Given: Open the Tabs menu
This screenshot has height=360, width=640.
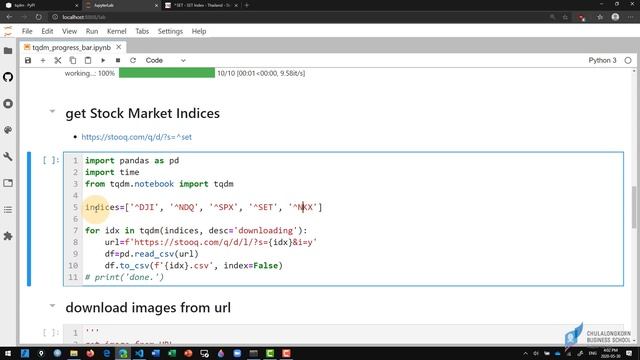Looking at the screenshot, I should pos(142,31).
